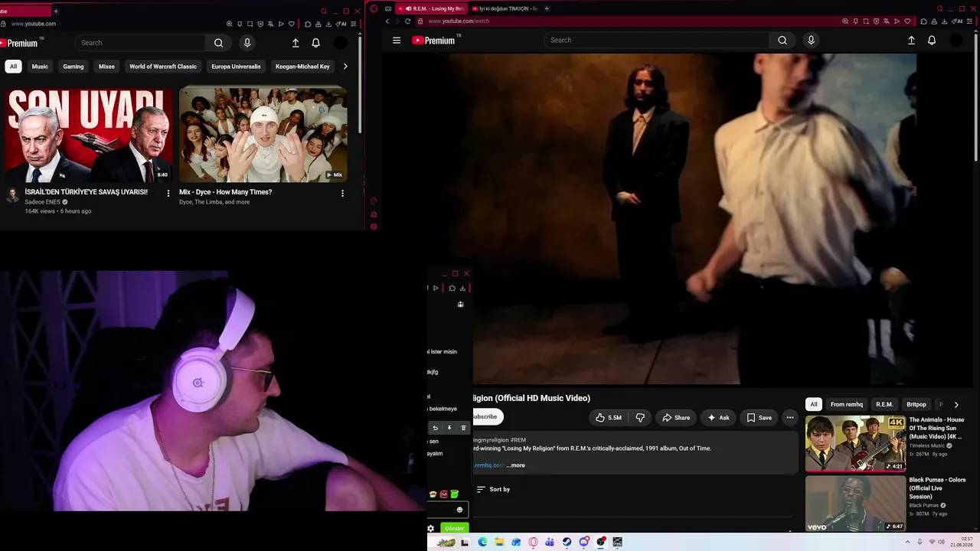
Task: Open the YouTube guide hamburger menu in the right window
Action: [x=397, y=41]
